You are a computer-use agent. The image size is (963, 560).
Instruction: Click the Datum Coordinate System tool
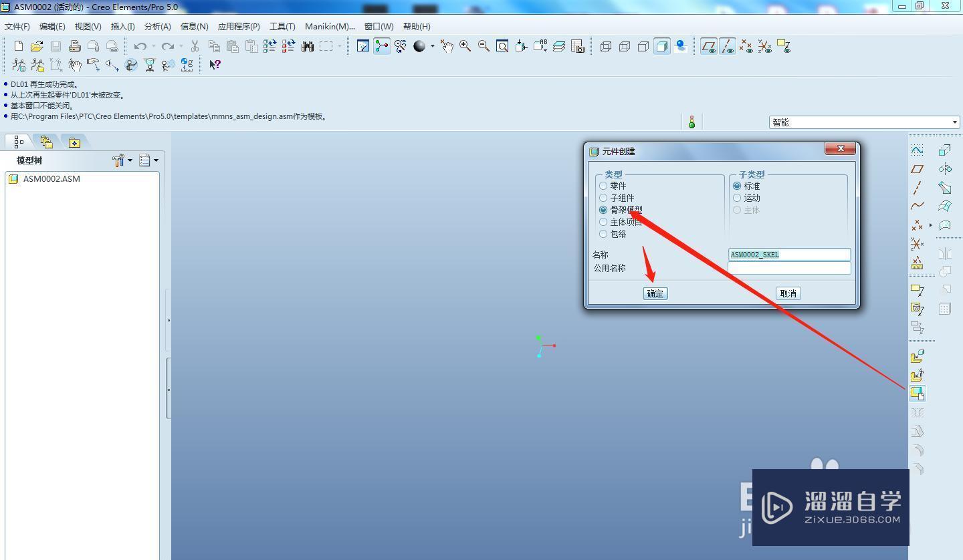(917, 244)
